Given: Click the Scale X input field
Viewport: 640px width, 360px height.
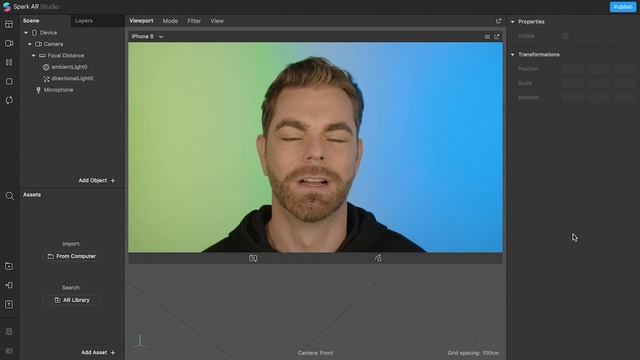Looking at the screenshot, I should (573, 83).
